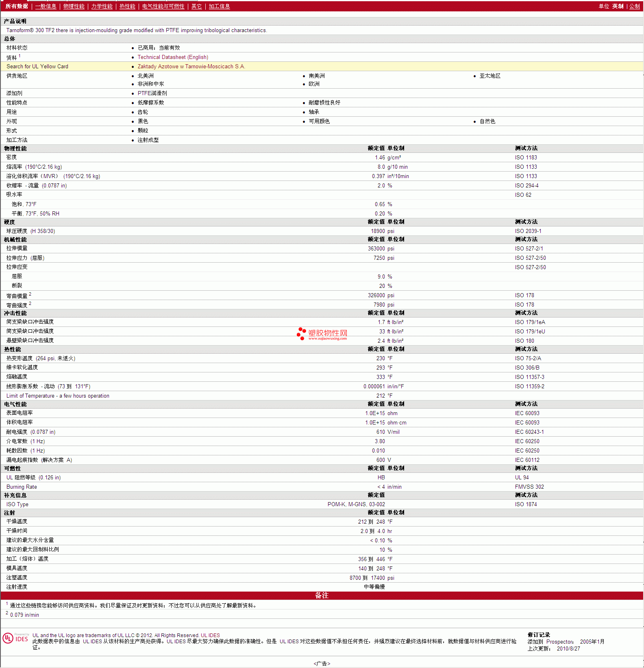Switch to the 物理性能 tab
This screenshot has height=668, width=644.
pos(74,6)
